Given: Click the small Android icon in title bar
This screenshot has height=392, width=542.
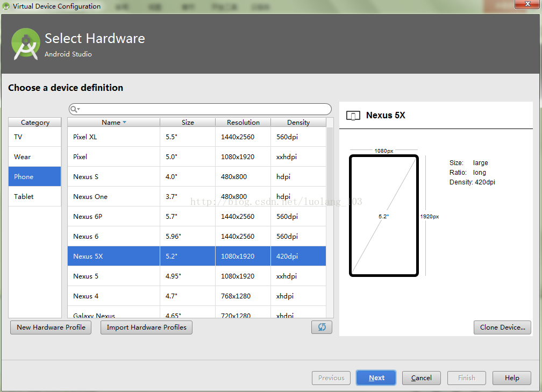Looking at the screenshot, I should [x=6, y=6].
